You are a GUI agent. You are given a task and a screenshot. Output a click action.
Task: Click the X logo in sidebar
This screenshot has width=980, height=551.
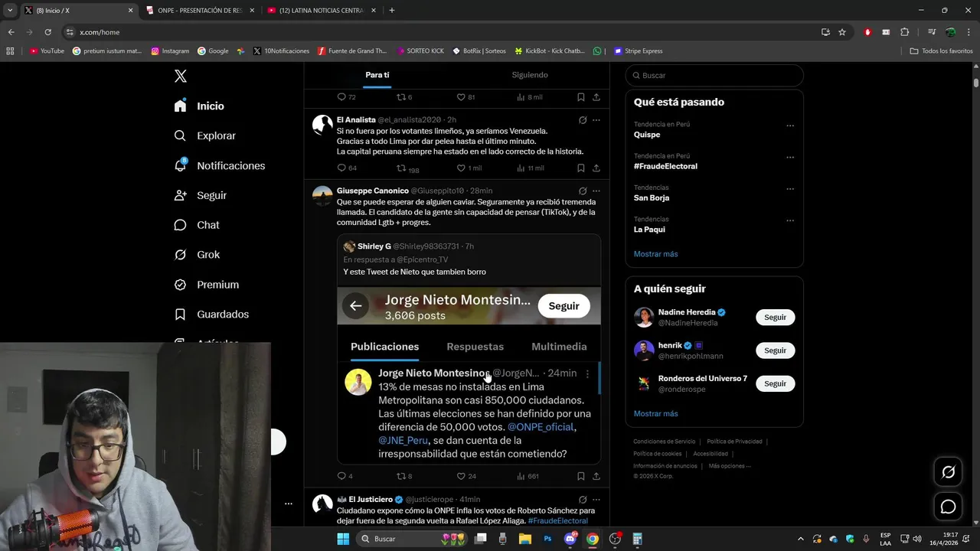[181, 76]
